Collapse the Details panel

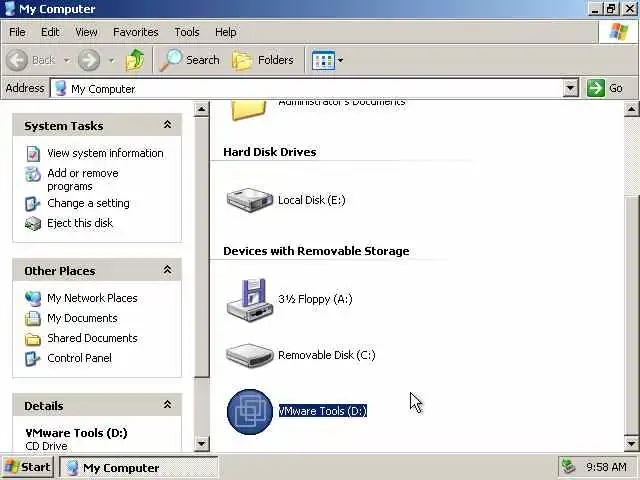coord(167,404)
